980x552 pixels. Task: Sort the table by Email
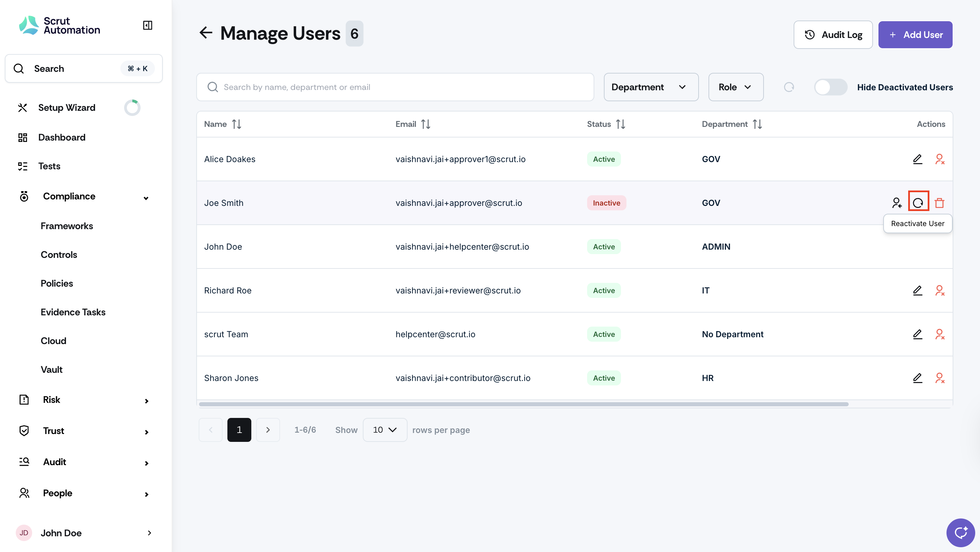[426, 124]
